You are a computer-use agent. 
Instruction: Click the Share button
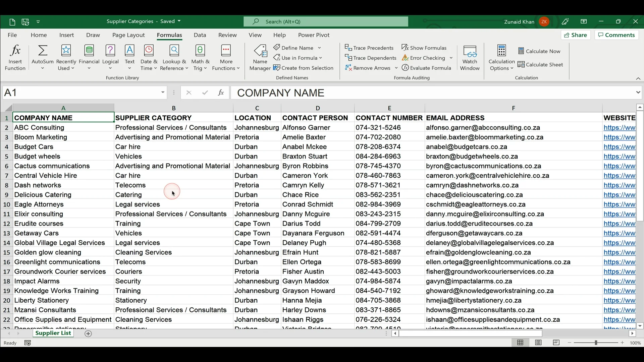coord(576,35)
